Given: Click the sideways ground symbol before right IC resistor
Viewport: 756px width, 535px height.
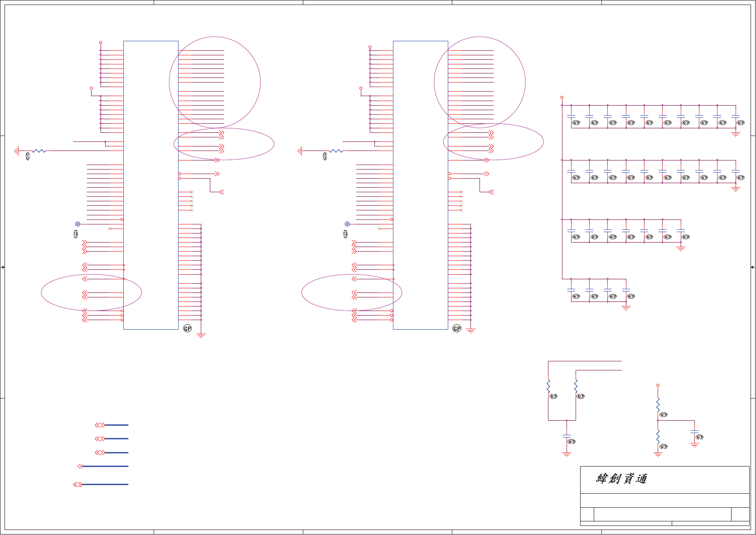Looking at the screenshot, I should tap(300, 151).
